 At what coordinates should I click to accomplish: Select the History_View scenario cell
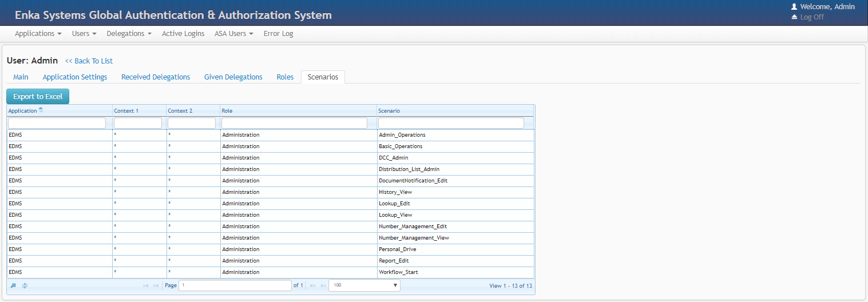click(x=455, y=192)
